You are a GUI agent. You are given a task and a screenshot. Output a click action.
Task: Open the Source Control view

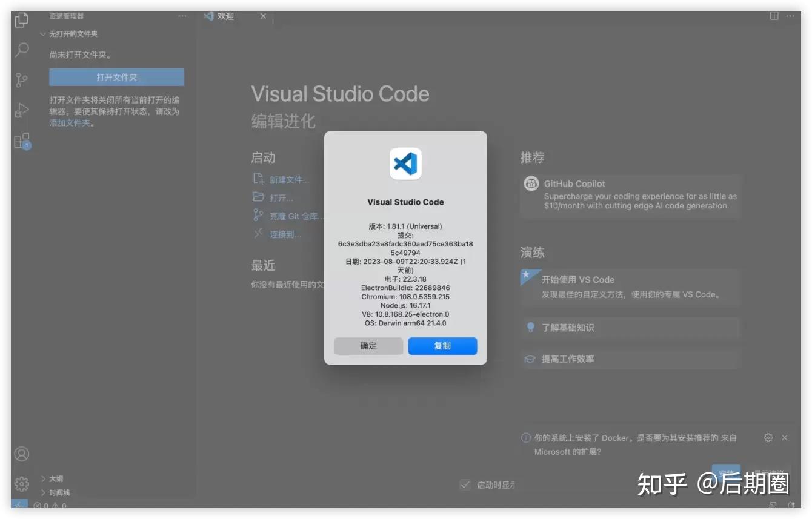pyautogui.click(x=22, y=80)
